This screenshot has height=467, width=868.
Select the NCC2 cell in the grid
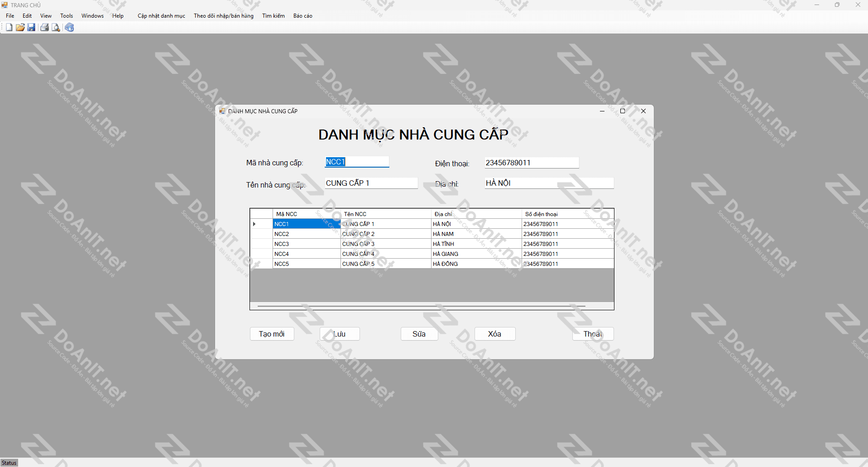pos(307,234)
